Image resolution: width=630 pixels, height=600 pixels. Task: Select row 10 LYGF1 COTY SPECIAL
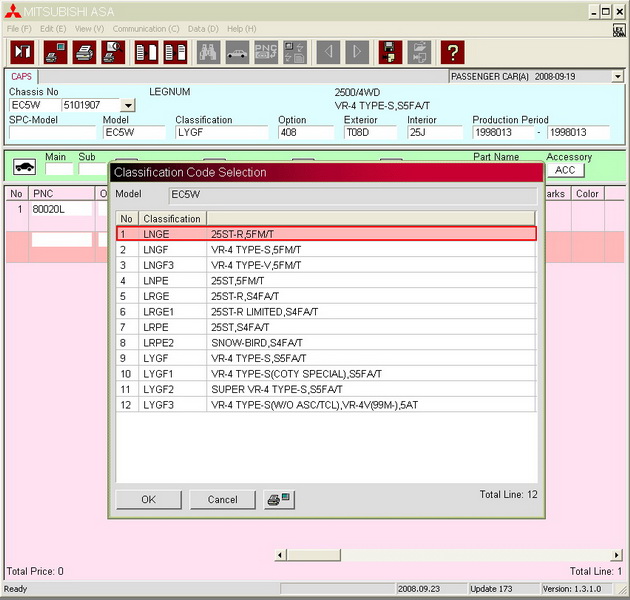pyautogui.click(x=326, y=374)
